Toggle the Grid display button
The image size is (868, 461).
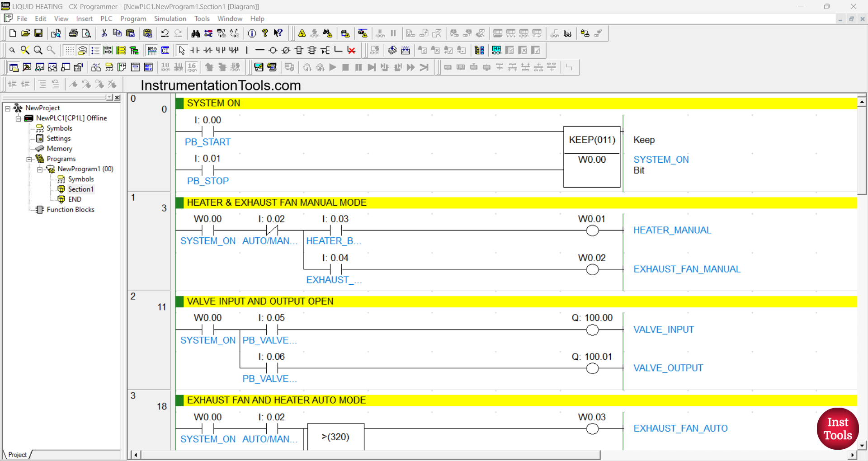[69, 50]
